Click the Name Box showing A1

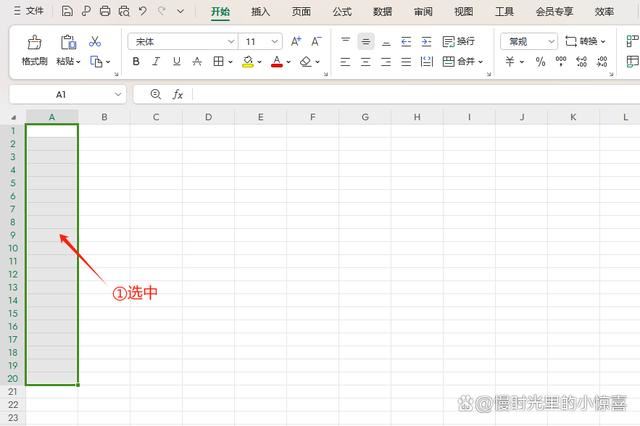pos(68,95)
